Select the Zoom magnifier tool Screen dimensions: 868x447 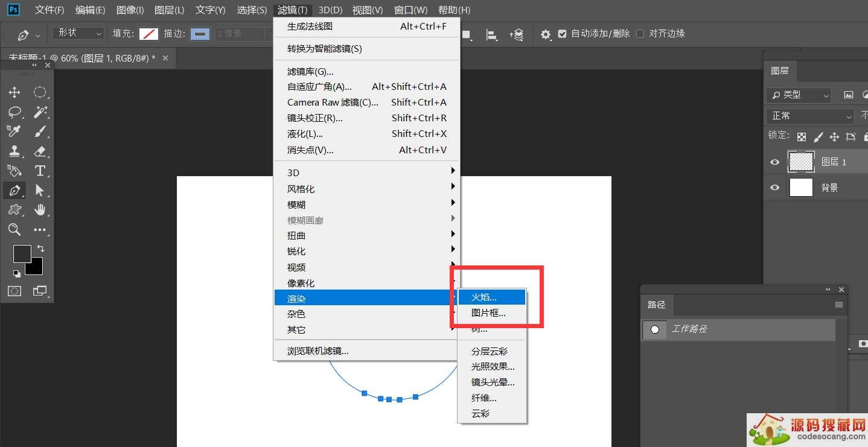[14, 229]
